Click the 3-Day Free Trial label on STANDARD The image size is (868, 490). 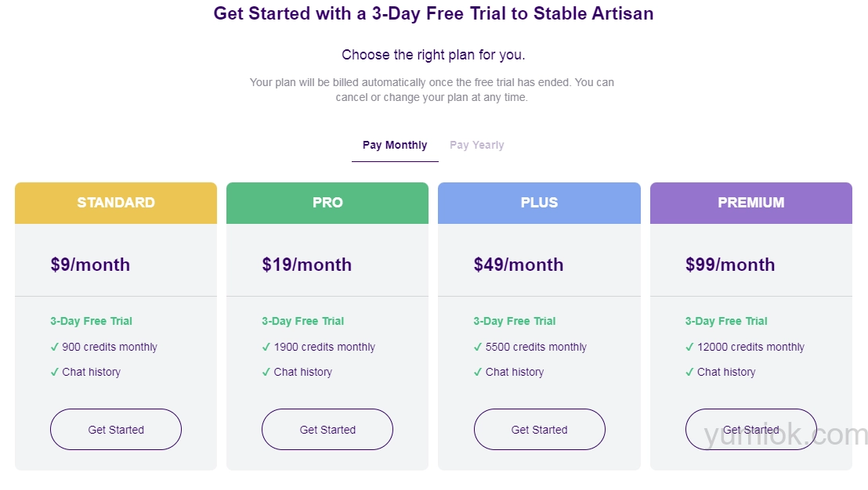91,321
